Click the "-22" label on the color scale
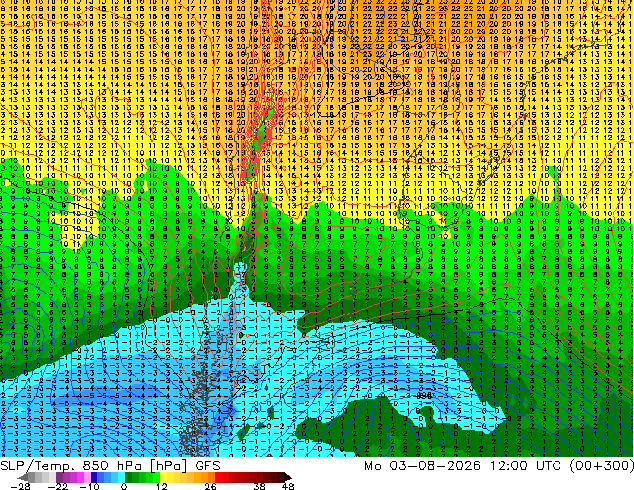634x490 pixels. 58,486
